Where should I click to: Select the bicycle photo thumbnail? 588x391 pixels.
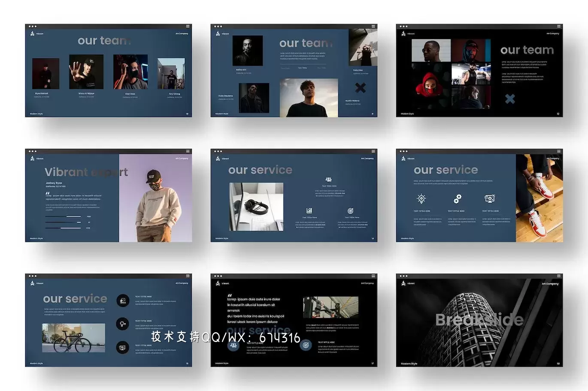coord(73,338)
